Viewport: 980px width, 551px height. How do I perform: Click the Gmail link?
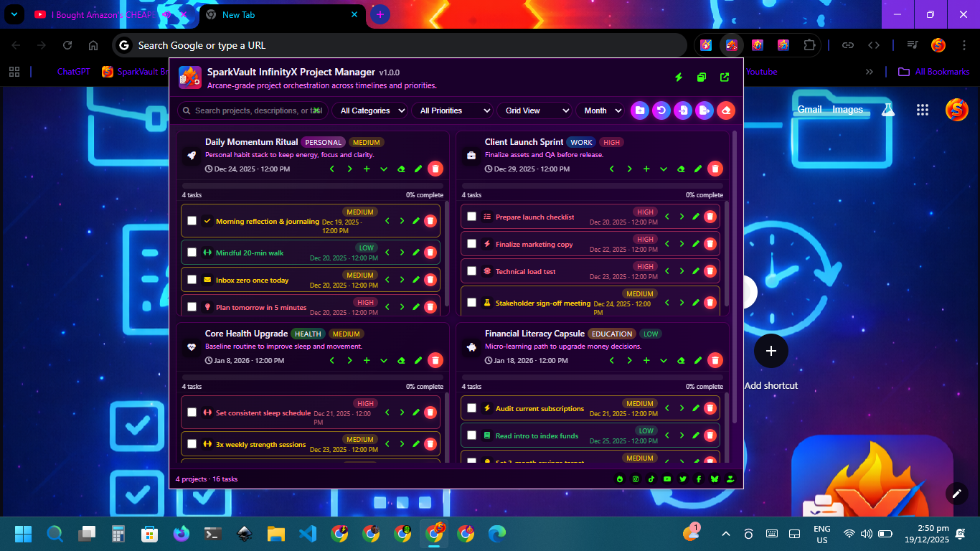(809, 110)
